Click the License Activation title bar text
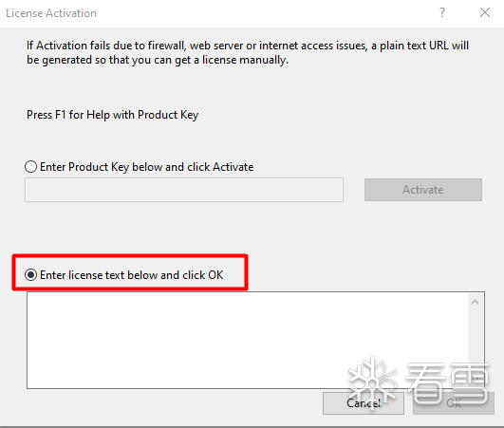The height and width of the screenshot is (428, 504). coord(51,13)
